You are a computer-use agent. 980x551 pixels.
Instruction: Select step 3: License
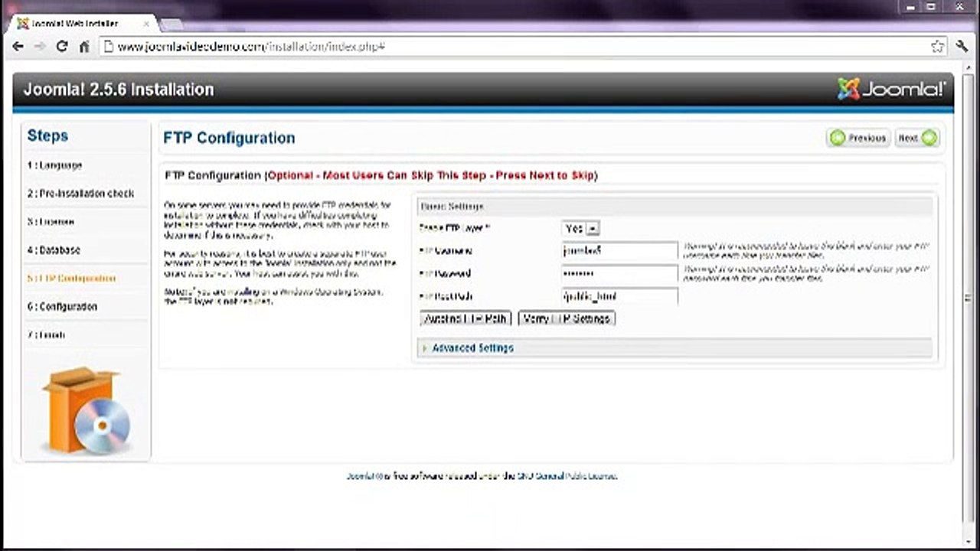(51, 222)
